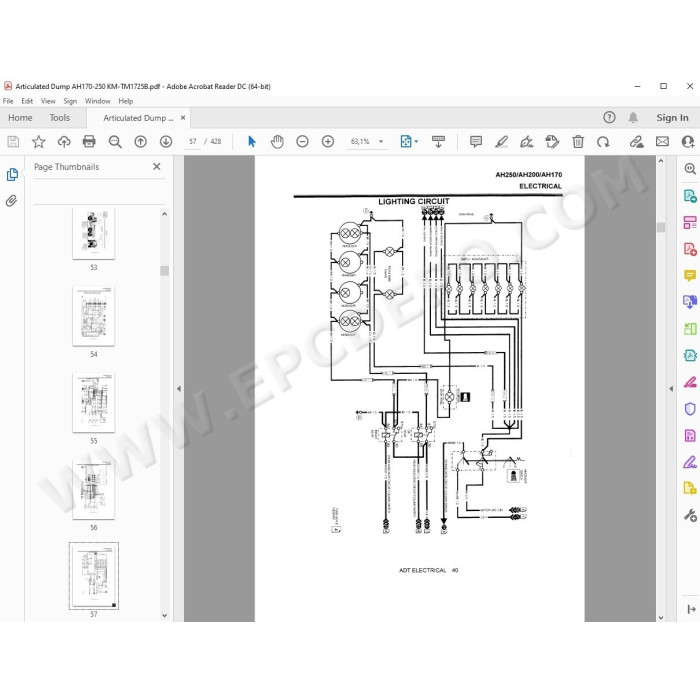Close the Articulated Dump document tab
This screenshot has height=700, width=700.
click(183, 118)
